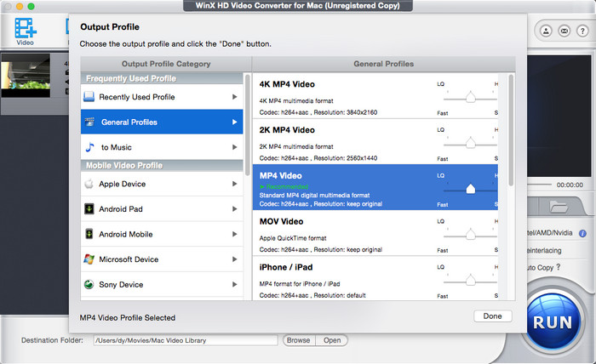Click the General Profiles list scrollbar
Image resolution: width=596 pixels, height=364 pixels.
(x=511, y=129)
